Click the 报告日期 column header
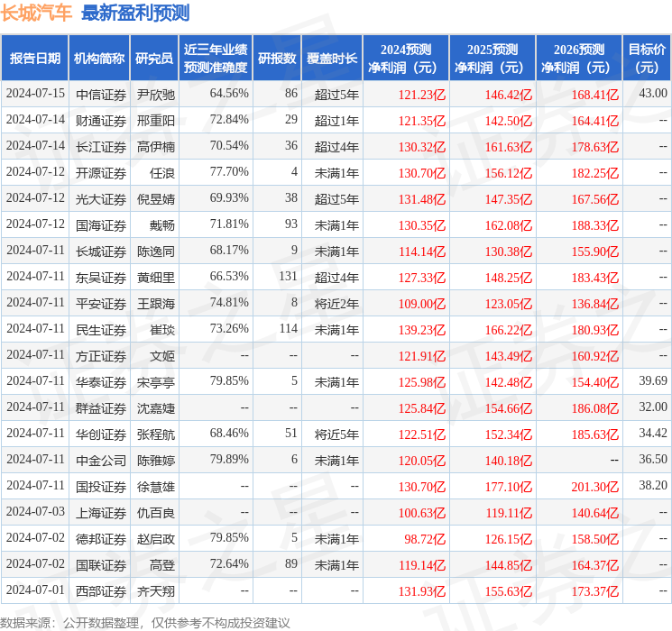Screen dimensions: 672x631 [34, 59]
